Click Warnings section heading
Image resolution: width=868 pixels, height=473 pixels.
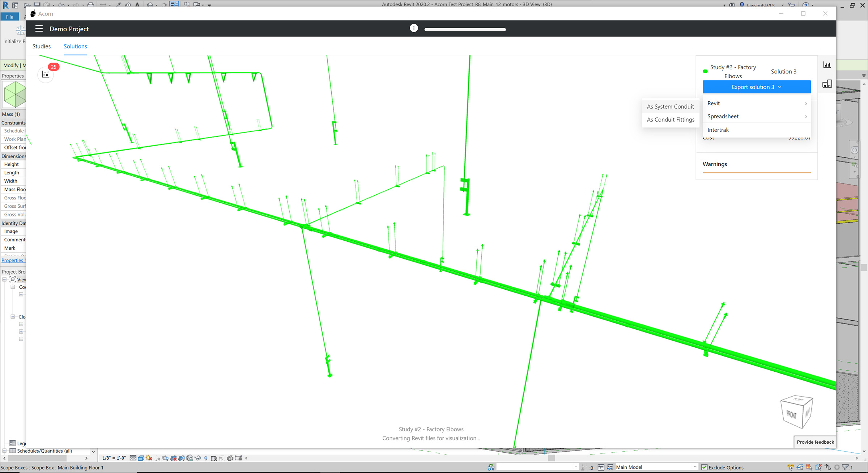[715, 164]
